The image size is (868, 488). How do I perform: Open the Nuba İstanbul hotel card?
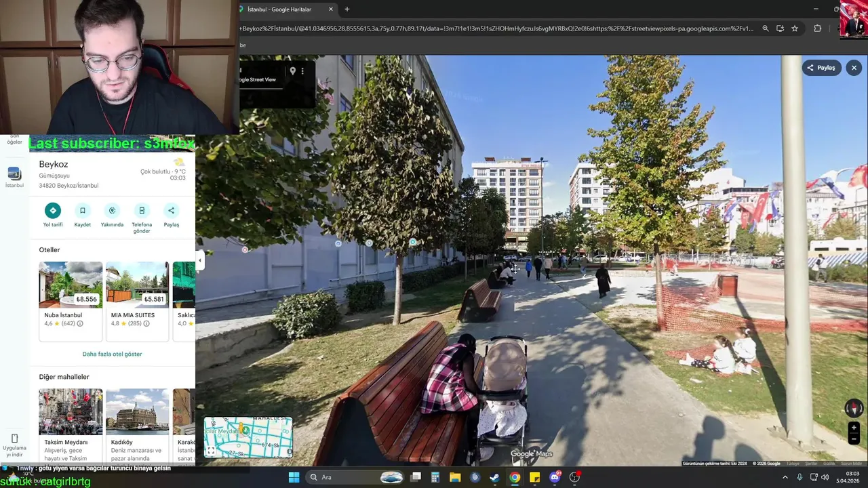click(71, 300)
